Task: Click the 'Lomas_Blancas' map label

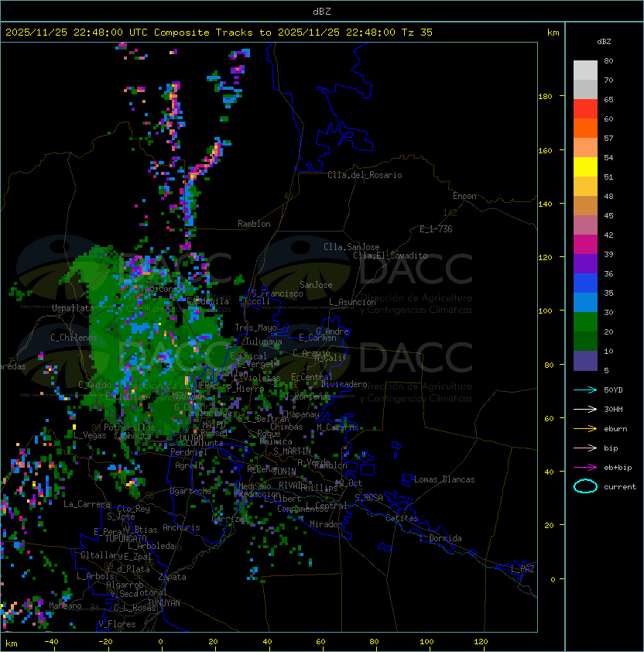Action: 444,479
